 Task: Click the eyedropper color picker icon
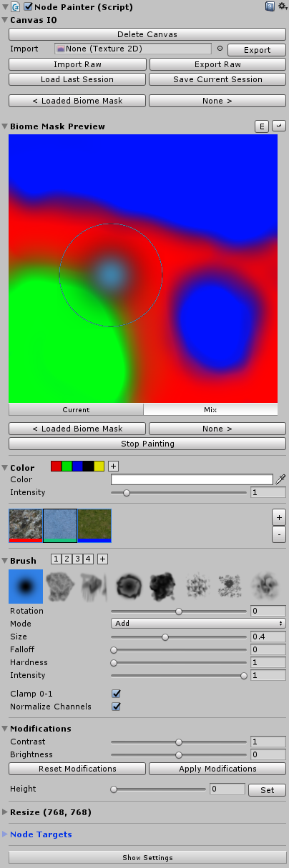point(281,479)
